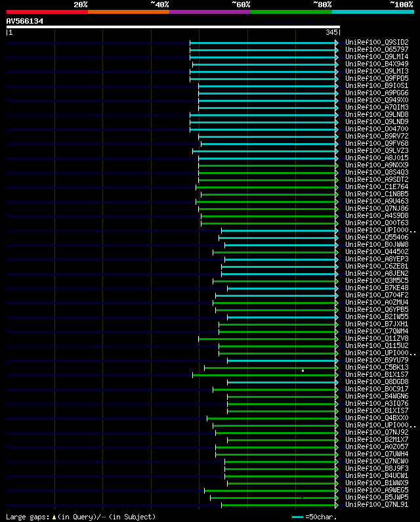The image size is (420, 522).
Task: Click the UniRef100_A9U463 subject name
Action: pyautogui.click(x=377, y=202)
